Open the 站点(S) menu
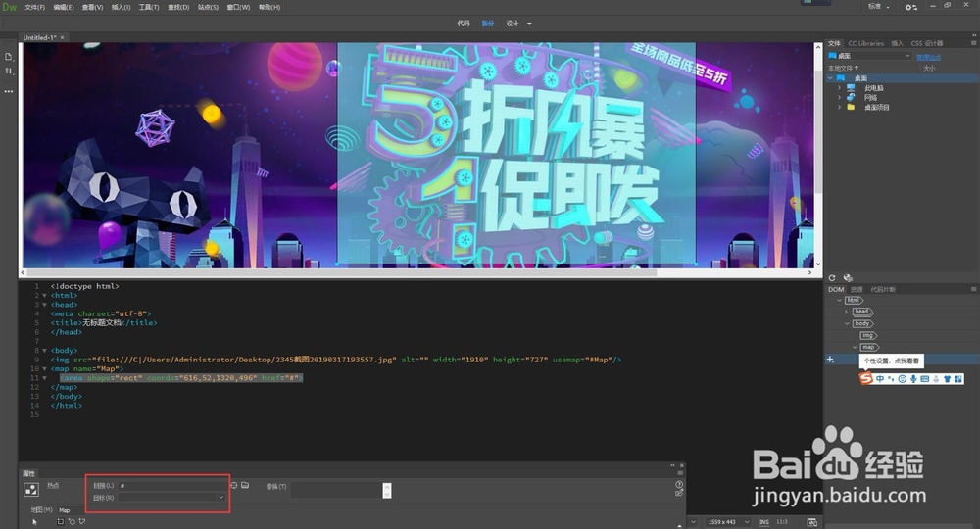This screenshot has width=980, height=529. (208, 8)
